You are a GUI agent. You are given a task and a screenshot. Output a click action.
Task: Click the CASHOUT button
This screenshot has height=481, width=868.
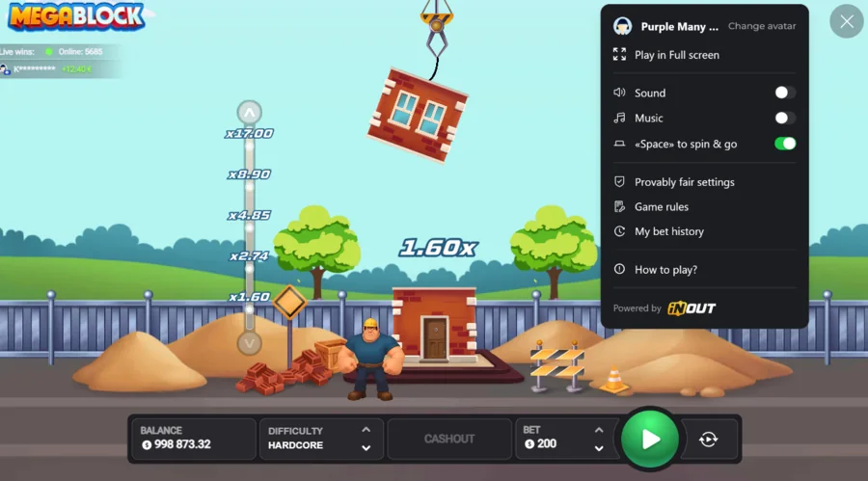click(448, 439)
